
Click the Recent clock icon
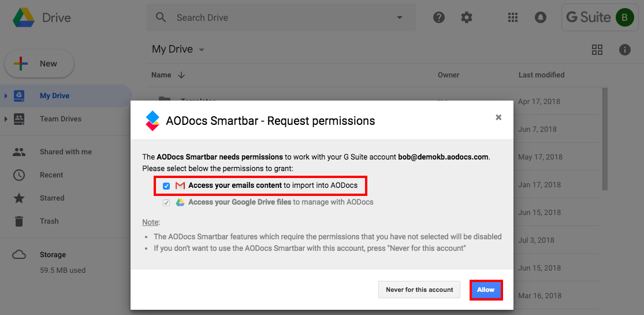point(19,175)
